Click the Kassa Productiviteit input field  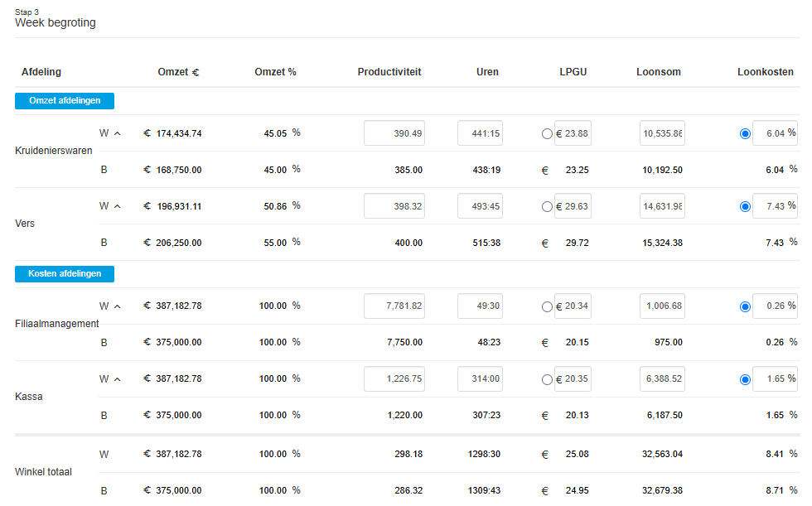394,379
